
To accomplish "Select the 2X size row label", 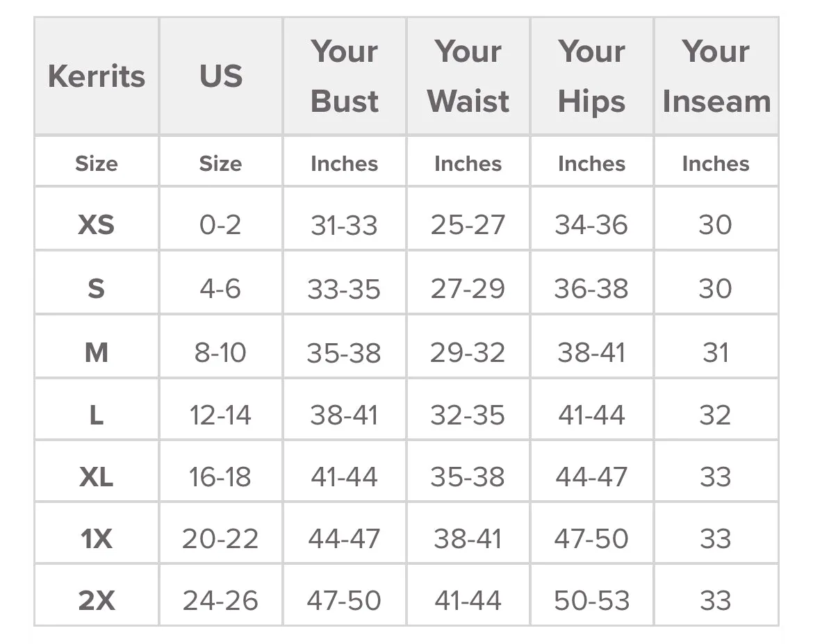I will coord(97,600).
